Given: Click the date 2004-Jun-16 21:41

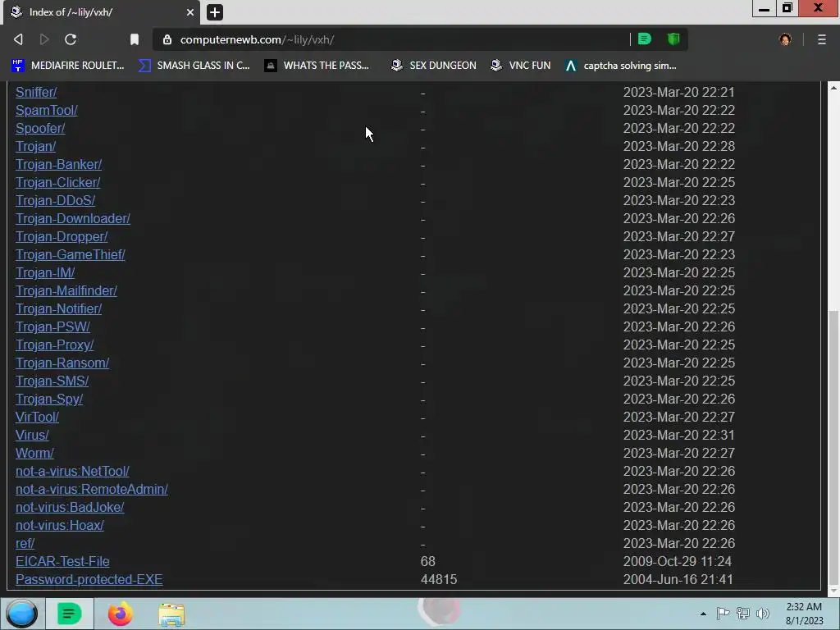Looking at the screenshot, I should pos(678,580).
